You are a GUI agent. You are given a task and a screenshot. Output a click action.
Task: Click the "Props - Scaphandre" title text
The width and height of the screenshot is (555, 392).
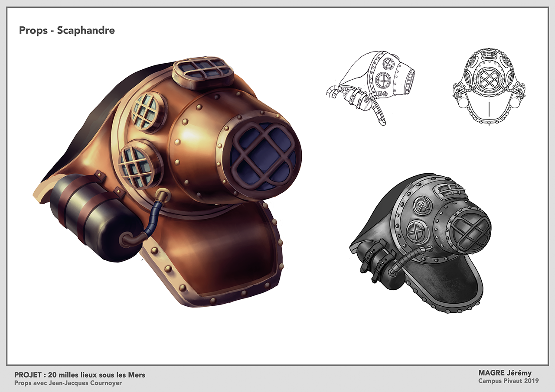(67, 31)
